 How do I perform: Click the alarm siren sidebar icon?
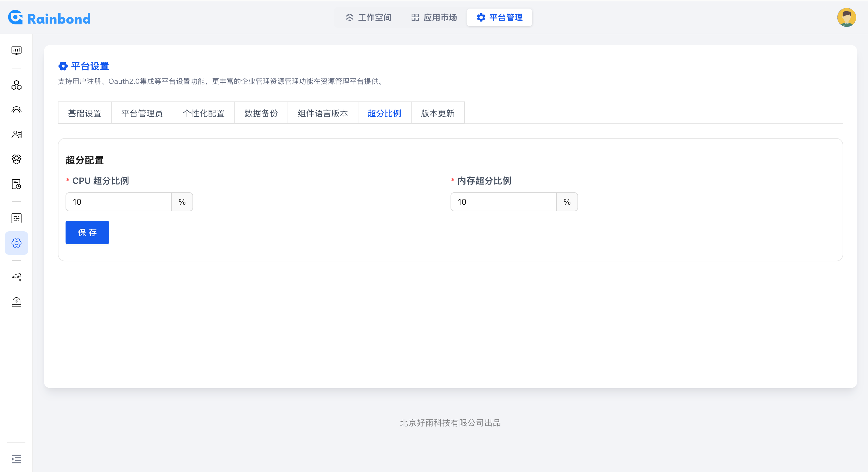pos(16,302)
